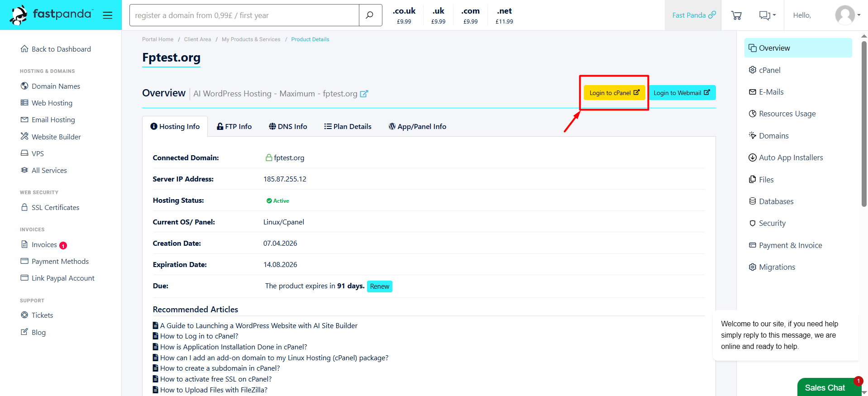
Task: Open article How to activate free SSL
Action: point(216,379)
